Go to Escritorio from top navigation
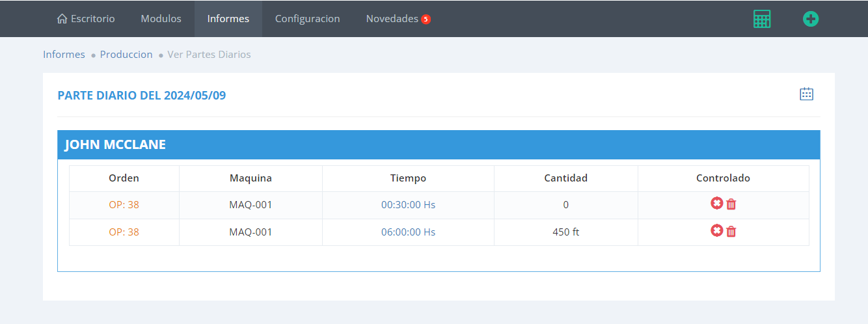The image size is (868, 324). pos(92,19)
